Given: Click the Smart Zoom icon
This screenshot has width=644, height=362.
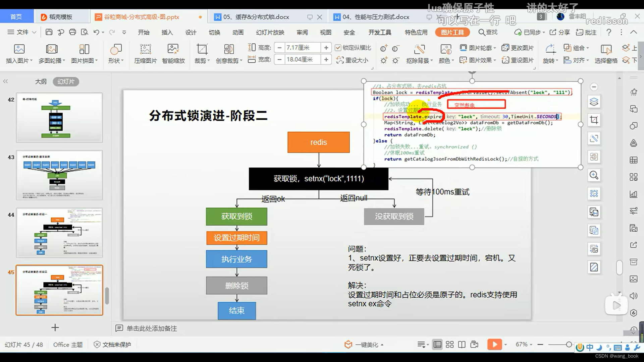Looking at the screenshot, I should click(173, 49).
